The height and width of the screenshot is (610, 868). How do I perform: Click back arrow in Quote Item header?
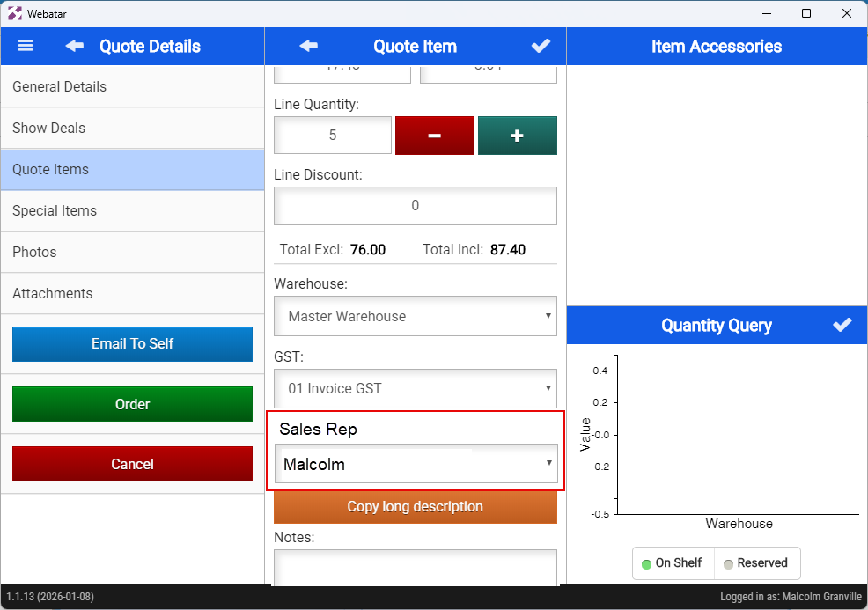tap(308, 46)
